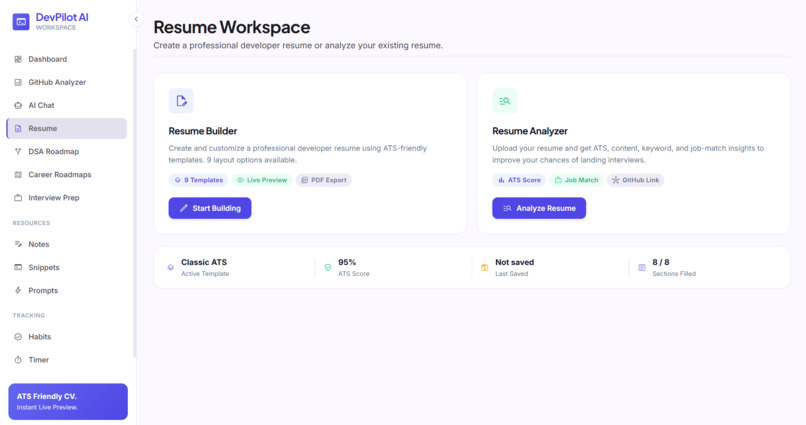Open Notes under Resources
Viewport: 806px width, 425px height.
pos(67,244)
